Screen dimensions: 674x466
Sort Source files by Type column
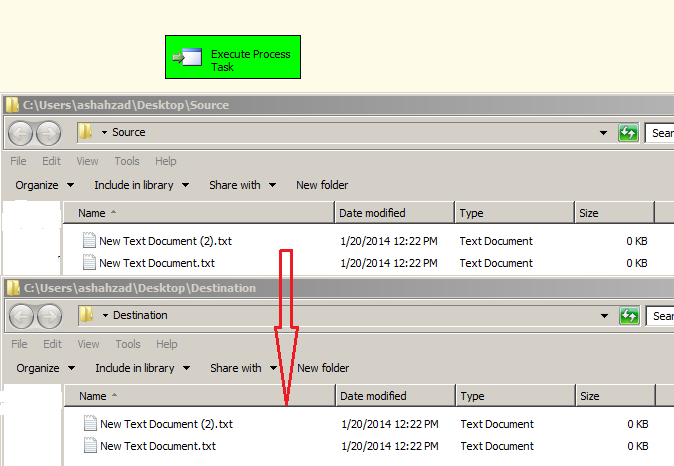[x=515, y=213]
